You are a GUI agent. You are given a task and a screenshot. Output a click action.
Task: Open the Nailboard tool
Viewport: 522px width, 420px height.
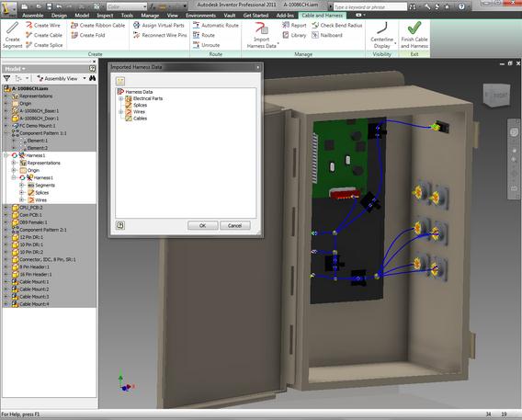pyautogui.click(x=327, y=35)
